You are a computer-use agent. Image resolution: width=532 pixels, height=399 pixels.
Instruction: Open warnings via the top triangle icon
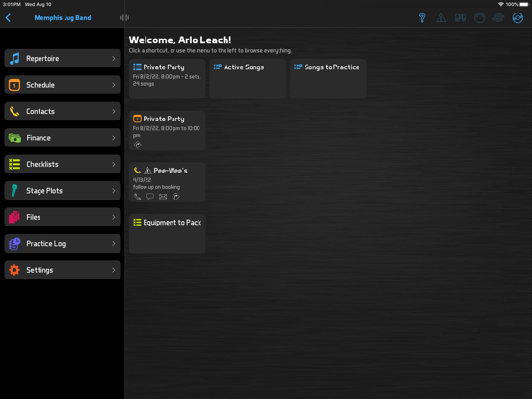coord(441,18)
